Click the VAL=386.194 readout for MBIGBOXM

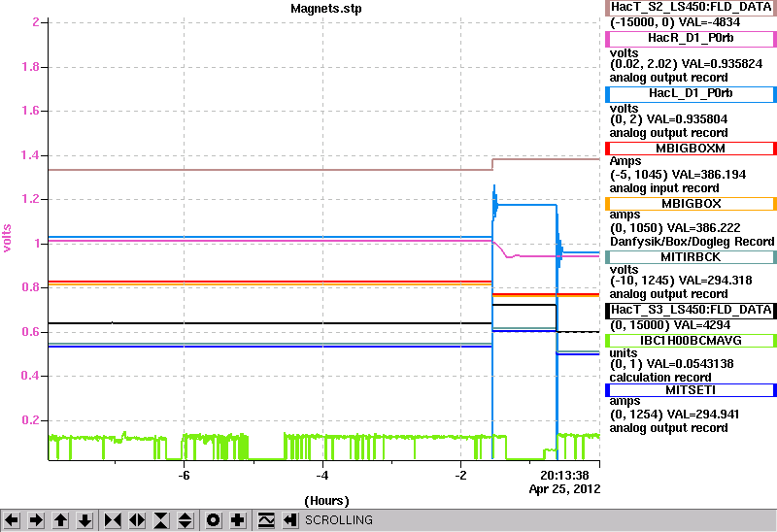(x=707, y=175)
